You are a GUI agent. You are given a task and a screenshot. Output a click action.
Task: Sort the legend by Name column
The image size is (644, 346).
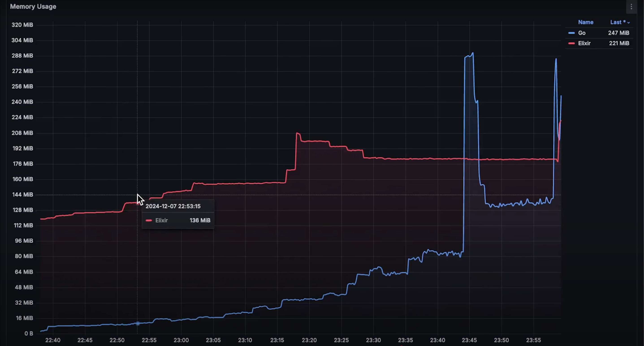point(586,22)
